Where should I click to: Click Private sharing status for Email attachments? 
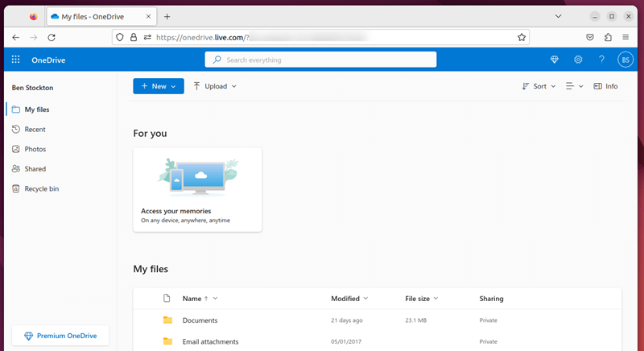pos(489,341)
